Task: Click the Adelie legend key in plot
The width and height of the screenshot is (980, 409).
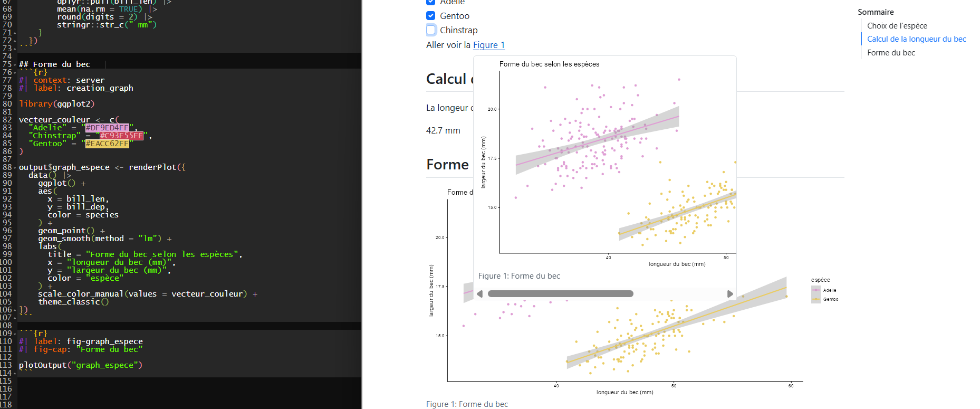Action: click(816, 290)
